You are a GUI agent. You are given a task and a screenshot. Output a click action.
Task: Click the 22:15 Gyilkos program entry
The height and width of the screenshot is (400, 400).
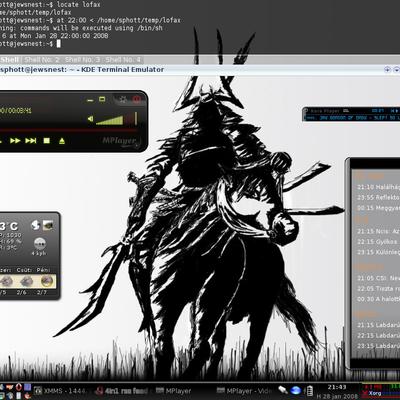(378, 242)
